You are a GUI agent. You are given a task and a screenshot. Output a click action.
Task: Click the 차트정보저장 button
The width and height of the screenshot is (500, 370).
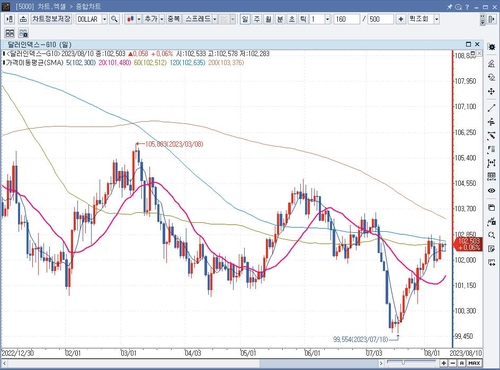pyautogui.click(x=52, y=19)
